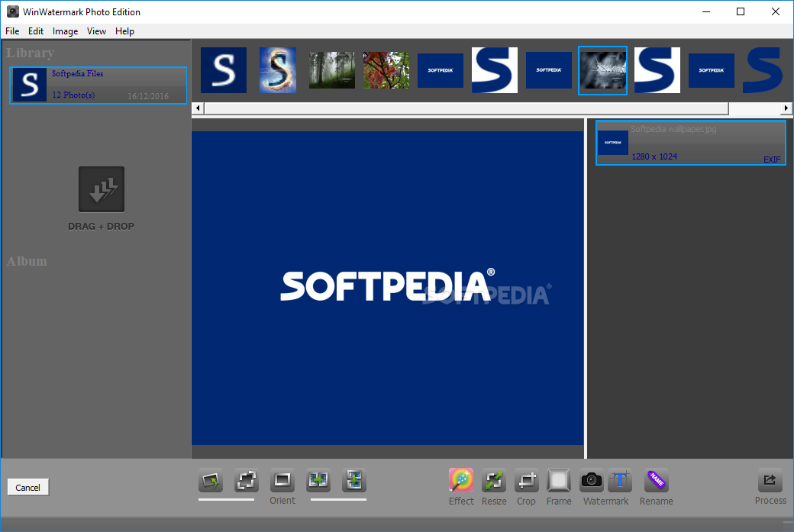
Task: Click the rotate image orient icon
Action: pyautogui.click(x=211, y=480)
